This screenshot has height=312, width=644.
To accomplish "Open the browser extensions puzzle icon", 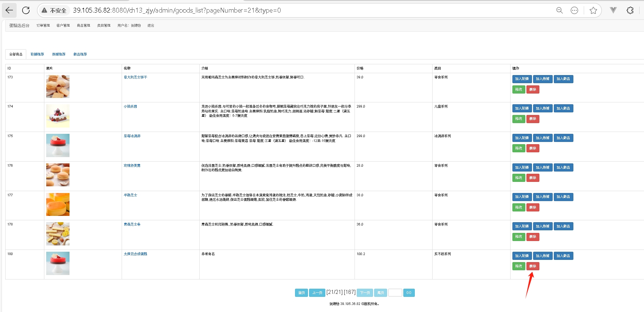I will click(630, 10).
